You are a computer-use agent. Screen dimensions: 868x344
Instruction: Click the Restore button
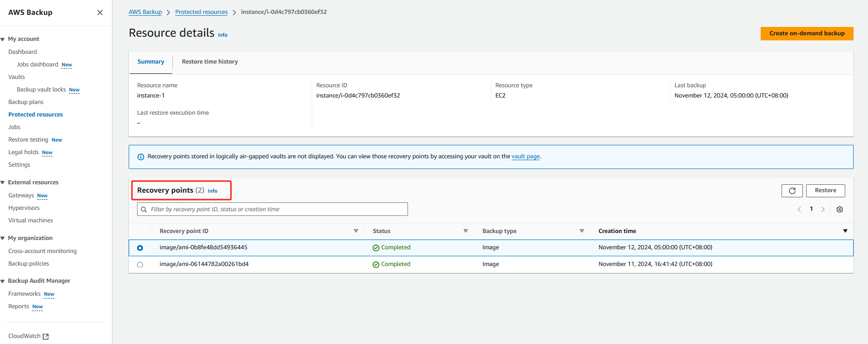click(x=825, y=190)
